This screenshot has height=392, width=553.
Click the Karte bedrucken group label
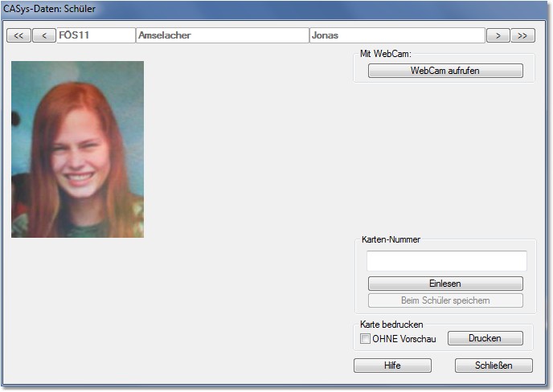[391, 325]
